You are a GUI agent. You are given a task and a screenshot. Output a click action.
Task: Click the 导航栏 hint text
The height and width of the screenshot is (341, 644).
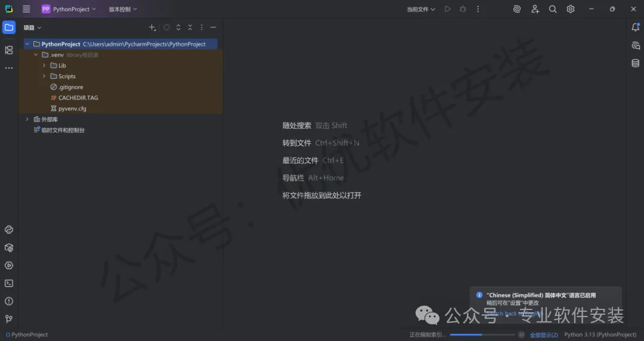coord(293,178)
